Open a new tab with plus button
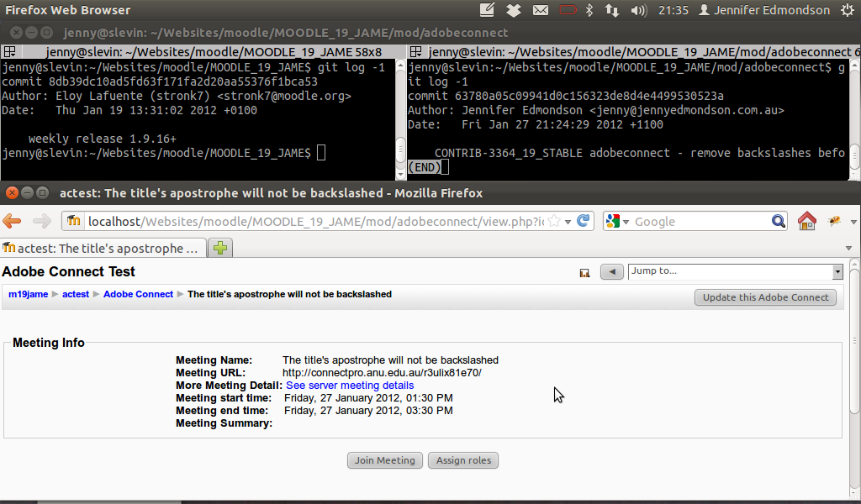The image size is (861, 504). click(220, 248)
